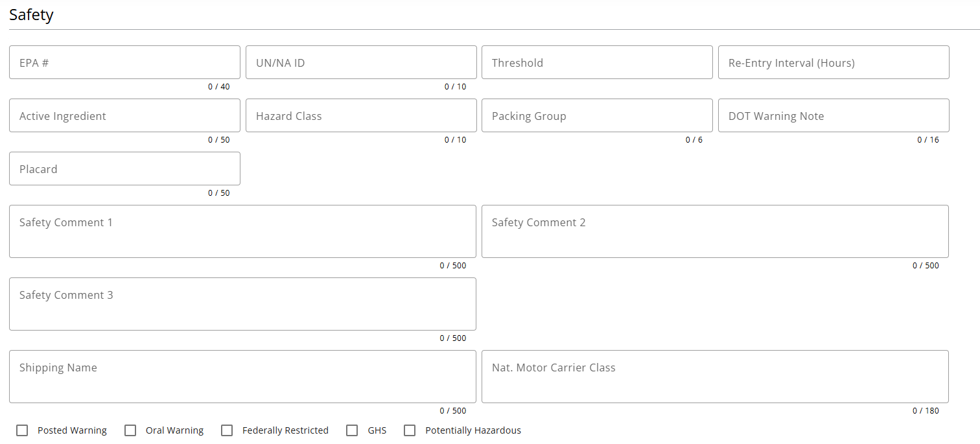Click the DOT Warning Note field
Viewport: 980px width, 444px height.
coord(834,116)
